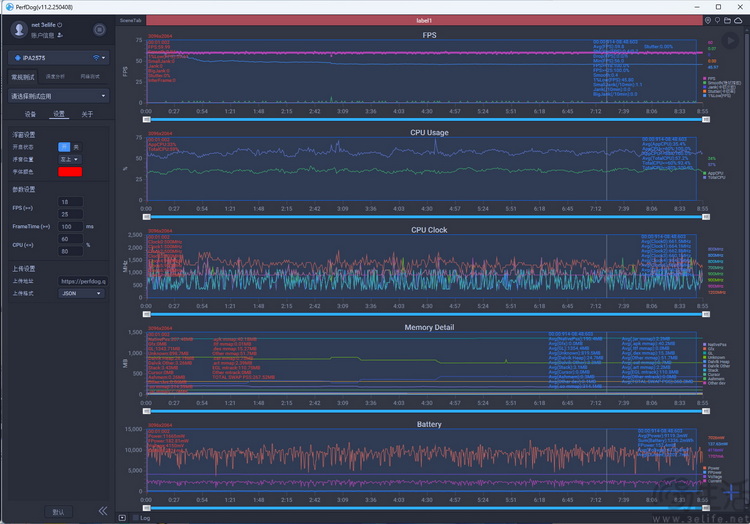This screenshot has height=524, width=750.
Task: Click CPU Usage range slider left handle
Action: click(x=147, y=217)
